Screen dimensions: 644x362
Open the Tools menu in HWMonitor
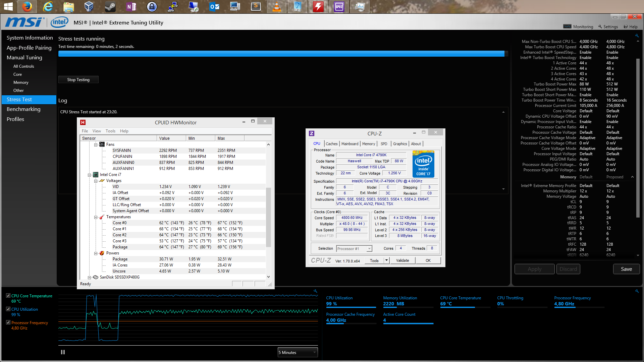tap(110, 131)
